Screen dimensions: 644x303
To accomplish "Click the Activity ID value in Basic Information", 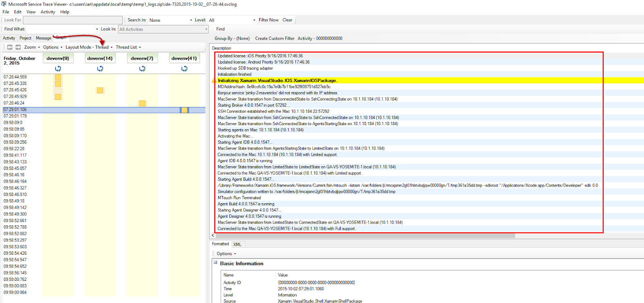I will pos(316,282).
